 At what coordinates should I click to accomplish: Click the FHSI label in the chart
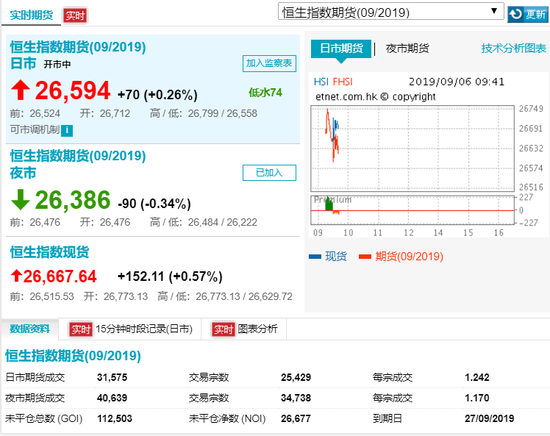pos(342,82)
